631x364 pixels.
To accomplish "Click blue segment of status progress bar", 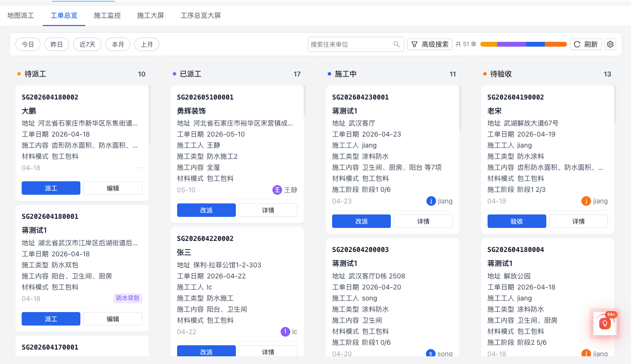I will tap(535, 44).
